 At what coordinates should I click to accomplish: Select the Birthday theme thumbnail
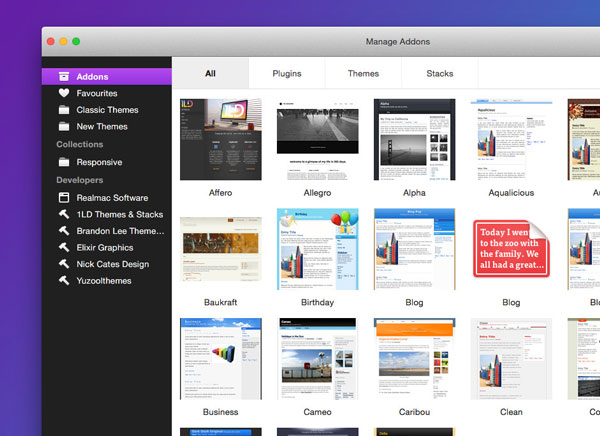(318, 249)
